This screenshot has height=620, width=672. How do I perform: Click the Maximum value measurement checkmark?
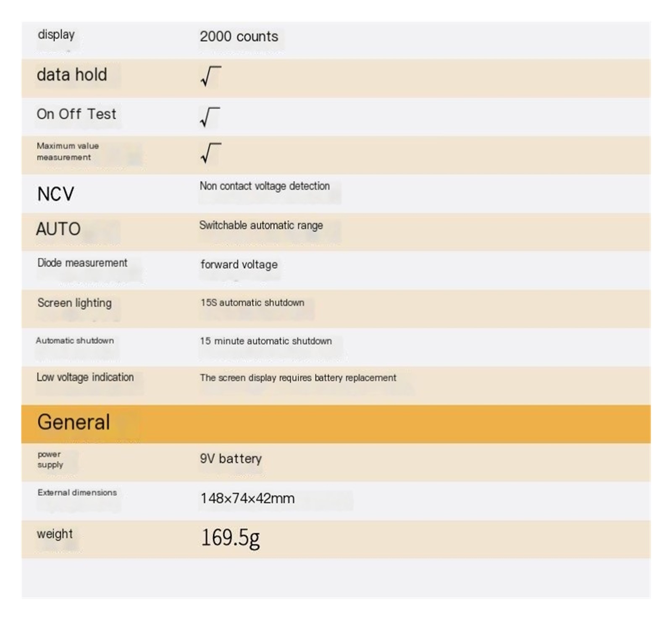(x=211, y=153)
